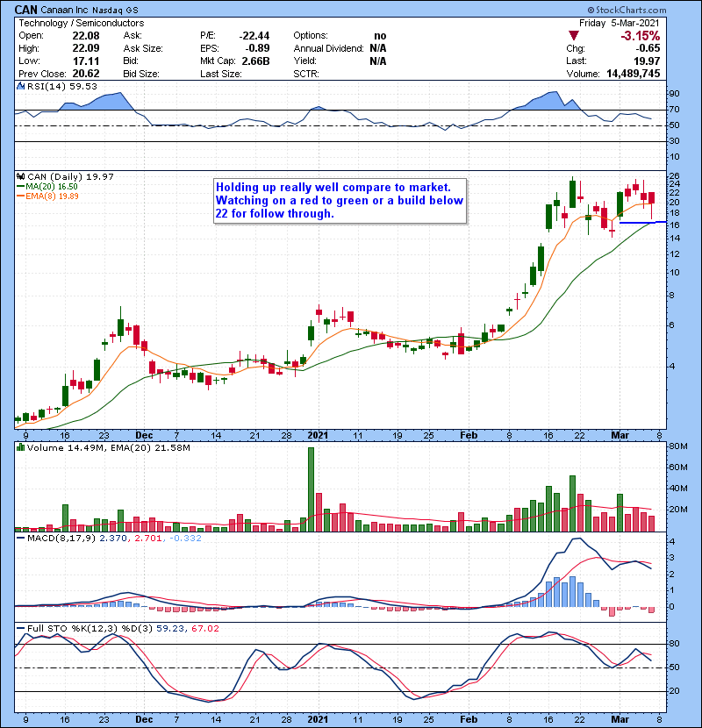
Task: Click the Nasdaq GS exchange label
Action: (115, 10)
